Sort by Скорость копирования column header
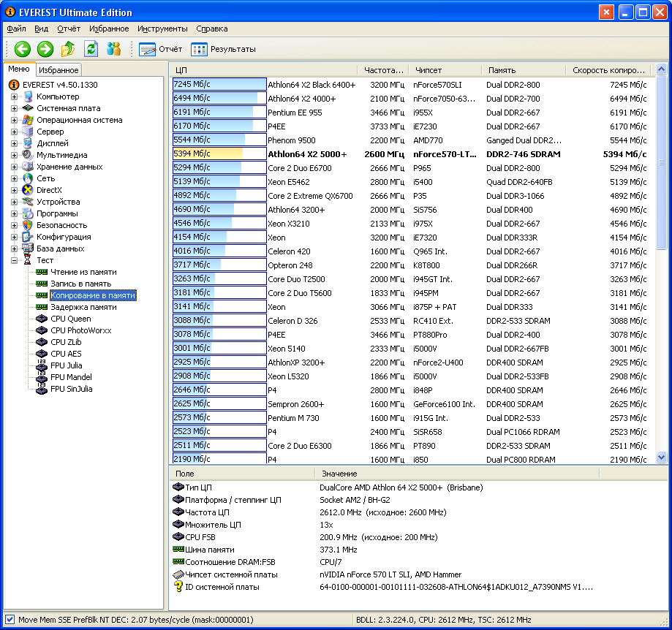Viewport: 672px width, 630px height. point(608,70)
